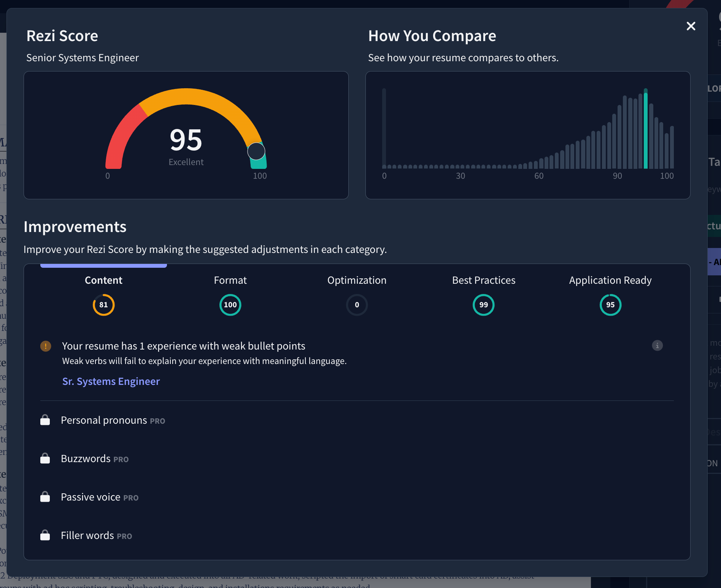Click the lock icon next to Buzzwords
721x588 pixels.
(x=45, y=459)
